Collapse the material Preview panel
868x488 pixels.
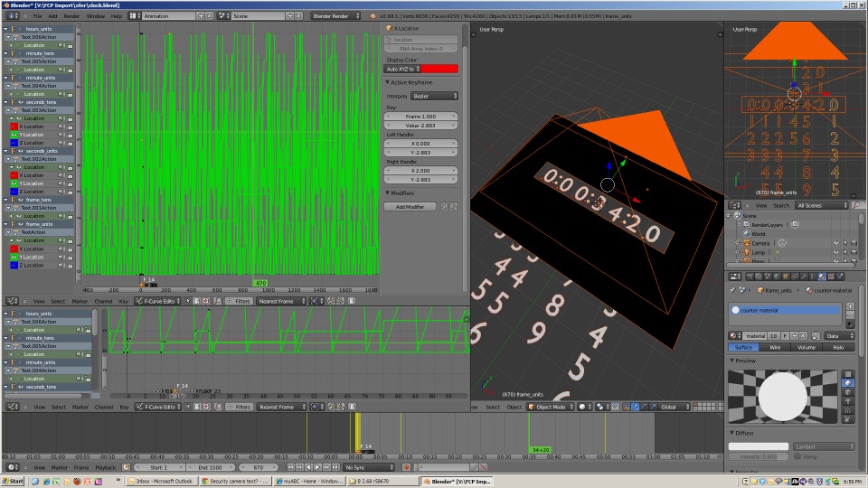click(731, 361)
